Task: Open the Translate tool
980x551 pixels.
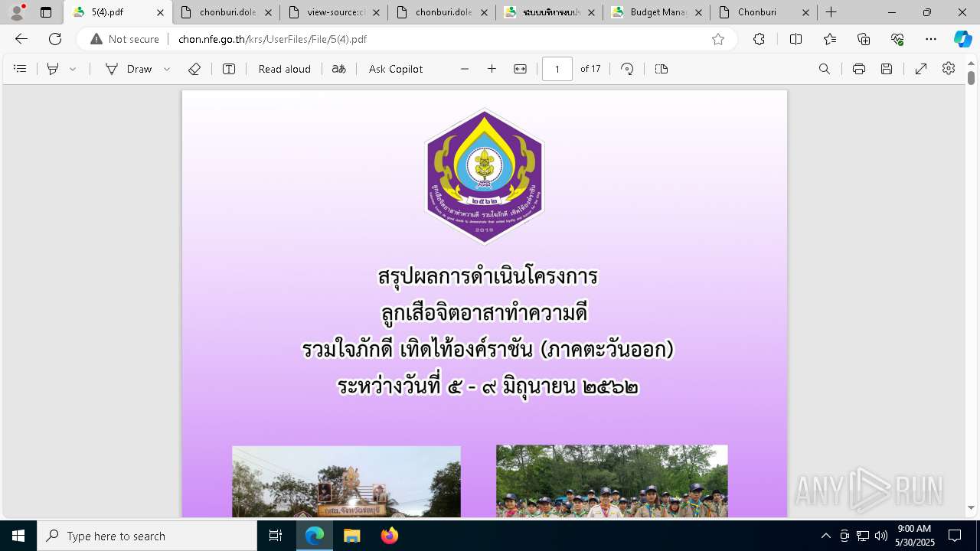Action: tap(339, 69)
